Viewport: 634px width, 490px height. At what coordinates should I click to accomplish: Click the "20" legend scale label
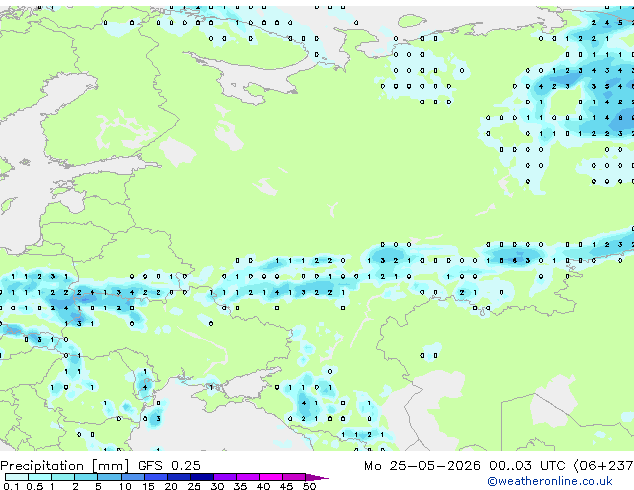pos(171,486)
